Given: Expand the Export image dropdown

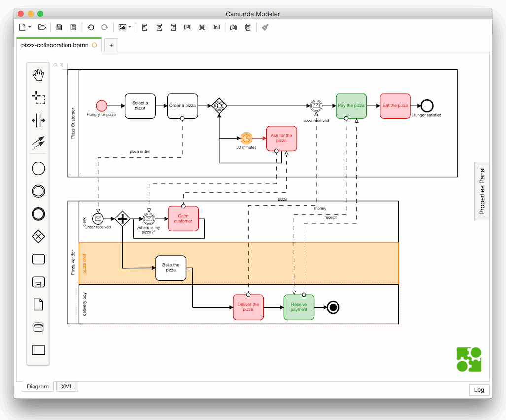Looking at the screenshot, I should click(130, 27).
